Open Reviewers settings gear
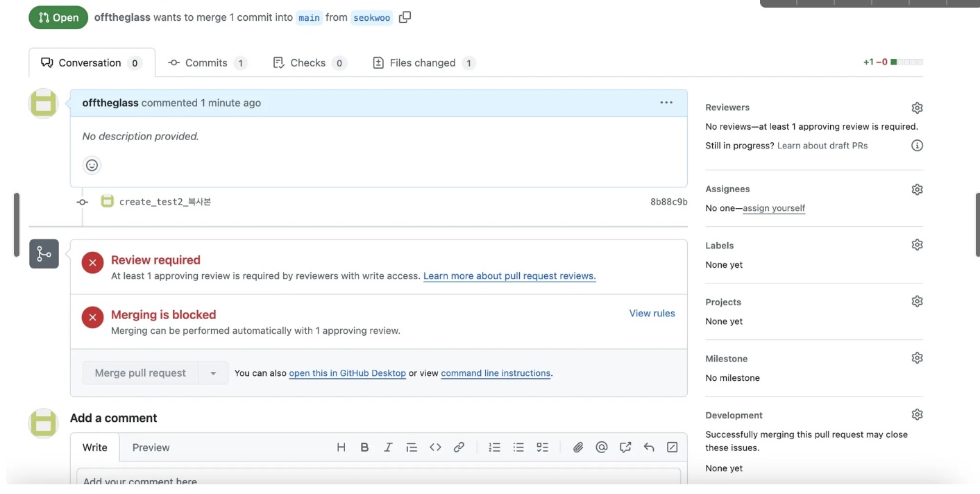Image resolution: width=980 pixels, height=494 pixels. [x=917, y=108]
